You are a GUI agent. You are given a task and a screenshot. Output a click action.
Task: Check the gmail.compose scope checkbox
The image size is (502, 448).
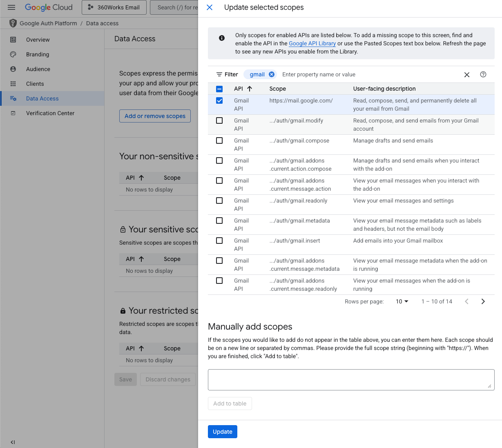[x=219, y=140]
